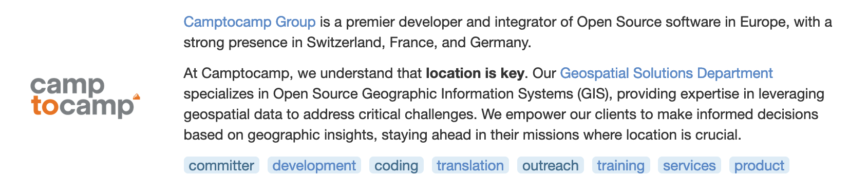Click the word 'Switzerland' in the description

click(345, 43)
